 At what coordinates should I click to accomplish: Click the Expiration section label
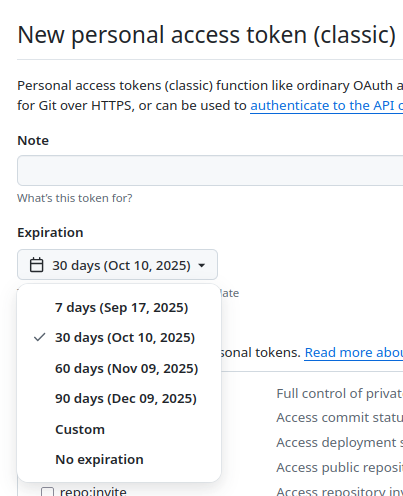(x=50, y=233)
